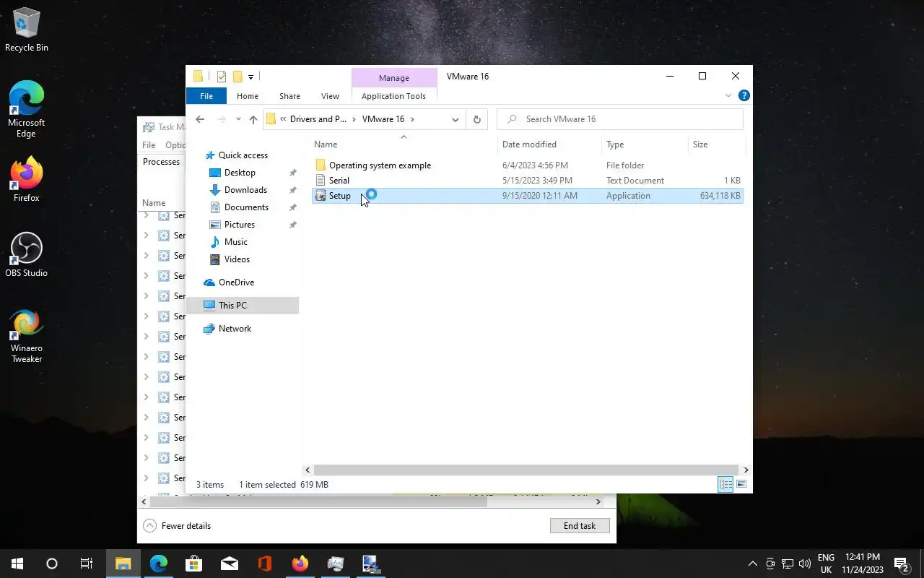The image size is (924, 578).
Task: Click the Properties icon in Quick Access Toolbar
Action: (222, 77)
